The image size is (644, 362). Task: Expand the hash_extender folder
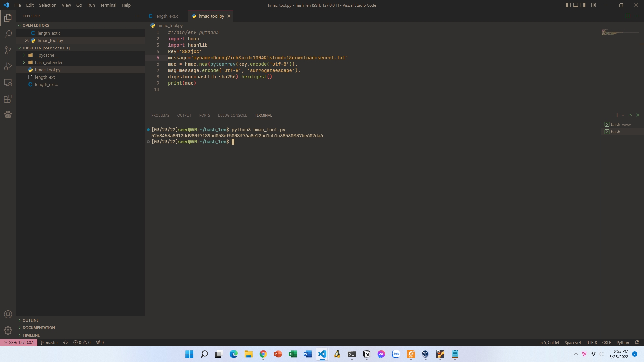pos(49,63)
